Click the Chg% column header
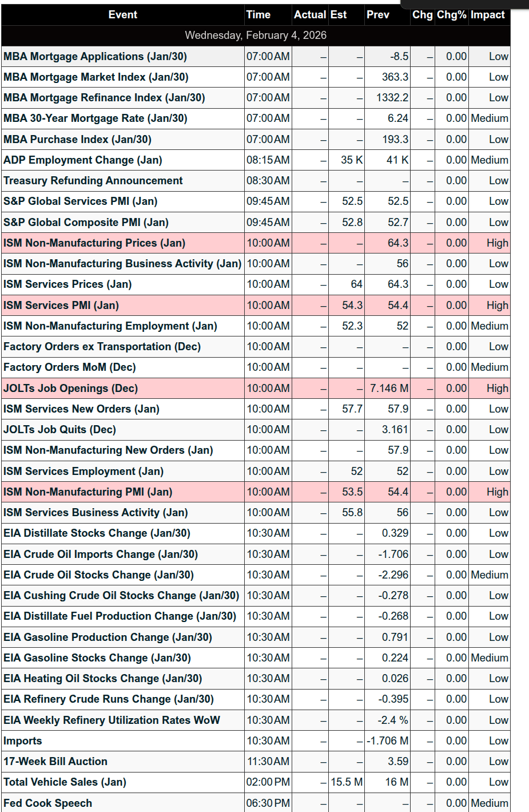 pyautogui.click(x=451, y=15)
